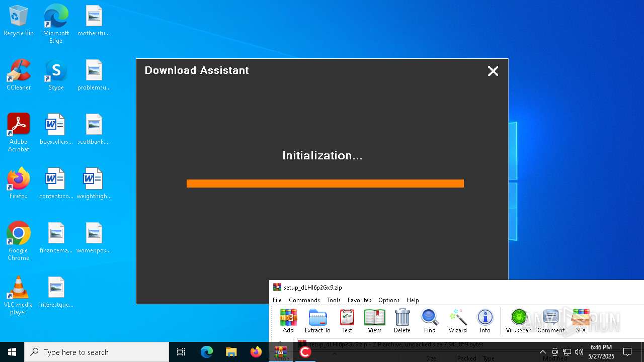644x362 pixels.
Task: Select the womenpos... image file
Action: [94, 238]
